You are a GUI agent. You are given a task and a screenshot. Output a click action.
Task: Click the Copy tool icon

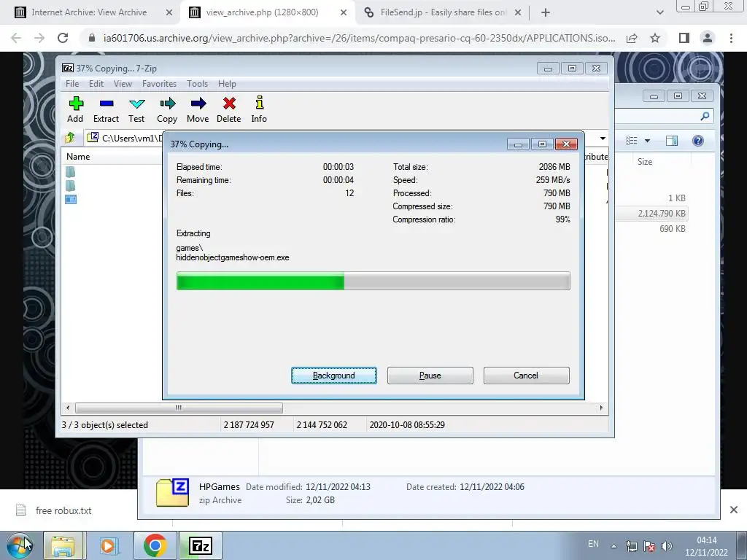167,109
